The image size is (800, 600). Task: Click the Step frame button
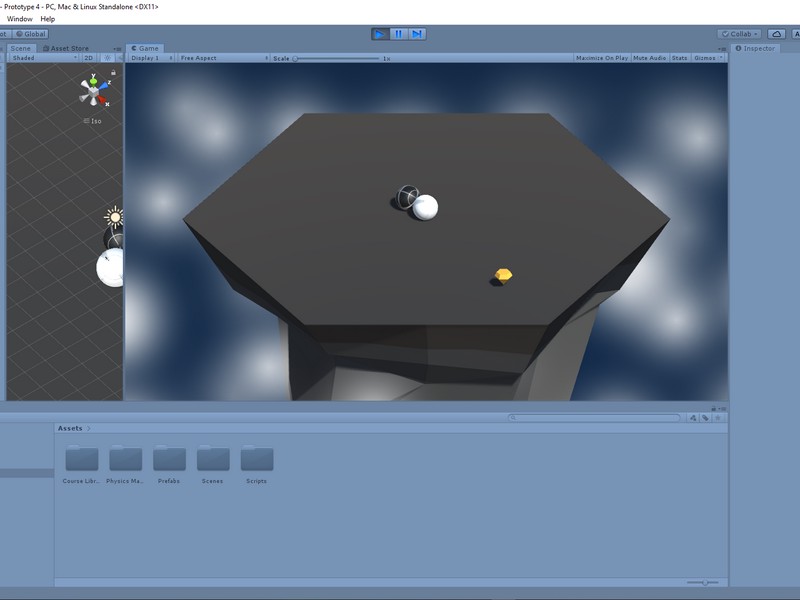click(x=417, y=34)
